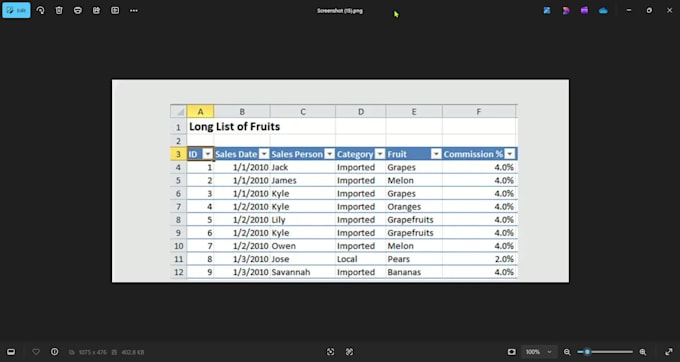
Task: Click the Local category cell
Action: (361, 259)
